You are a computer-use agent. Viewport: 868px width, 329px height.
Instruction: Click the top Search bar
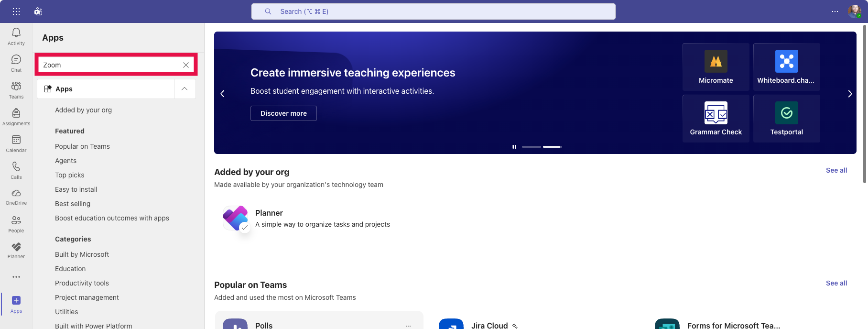click(x=434, y=11)
